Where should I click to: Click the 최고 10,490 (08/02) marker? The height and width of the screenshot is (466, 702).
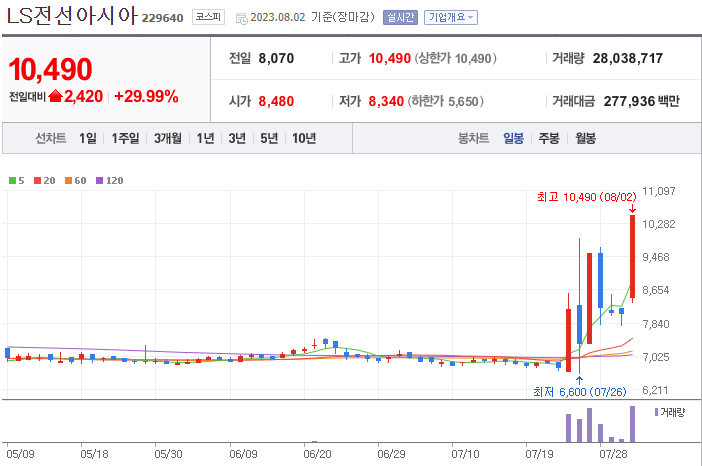pos(586,197)
